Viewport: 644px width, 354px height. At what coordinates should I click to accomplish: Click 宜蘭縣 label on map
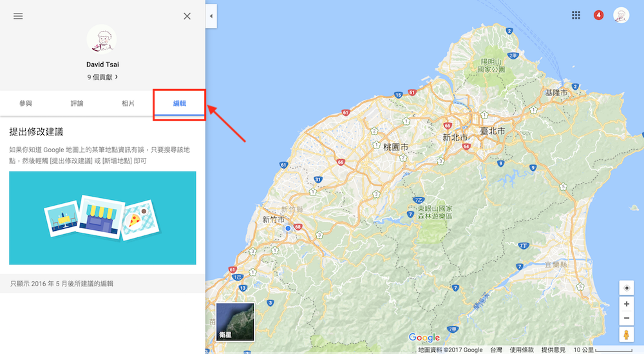556,265
